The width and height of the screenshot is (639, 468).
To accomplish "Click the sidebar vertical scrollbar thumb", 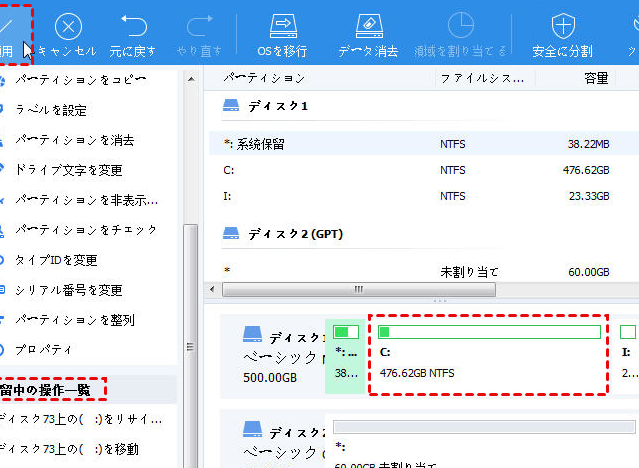I will (190, 347).
